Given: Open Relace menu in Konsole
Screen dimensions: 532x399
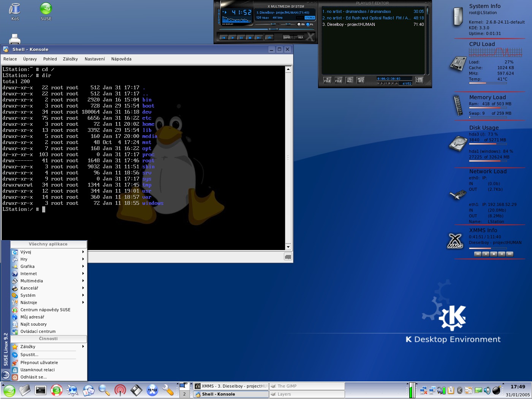Looking at the screenshot, I should pos(10,59).
